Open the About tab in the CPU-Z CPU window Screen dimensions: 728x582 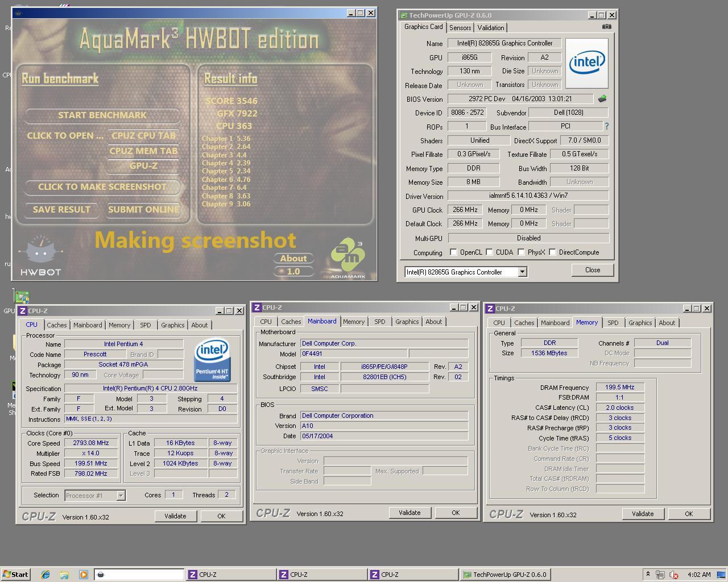[200, 325]
